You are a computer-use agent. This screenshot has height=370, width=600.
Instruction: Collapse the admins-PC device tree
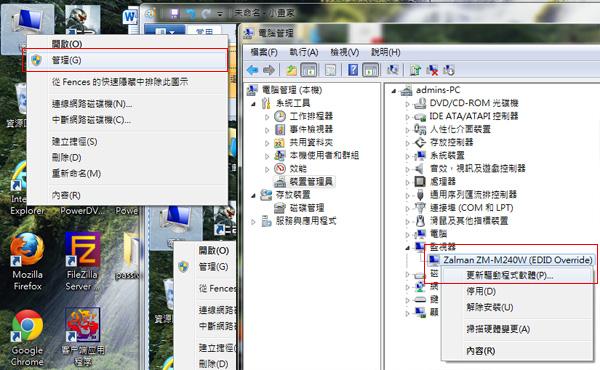point(393,91)
